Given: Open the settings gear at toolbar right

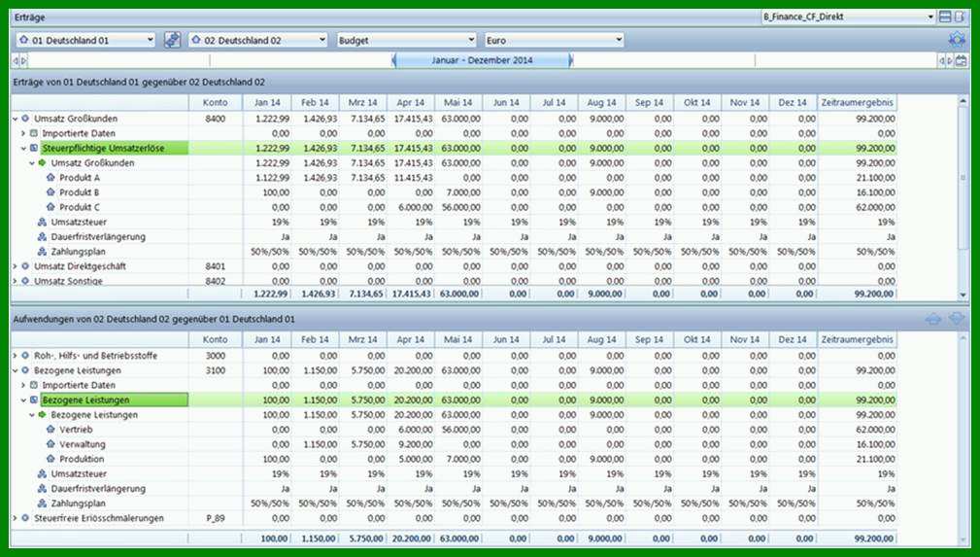Looking at the screenshot, I should [x=957, y=40].
